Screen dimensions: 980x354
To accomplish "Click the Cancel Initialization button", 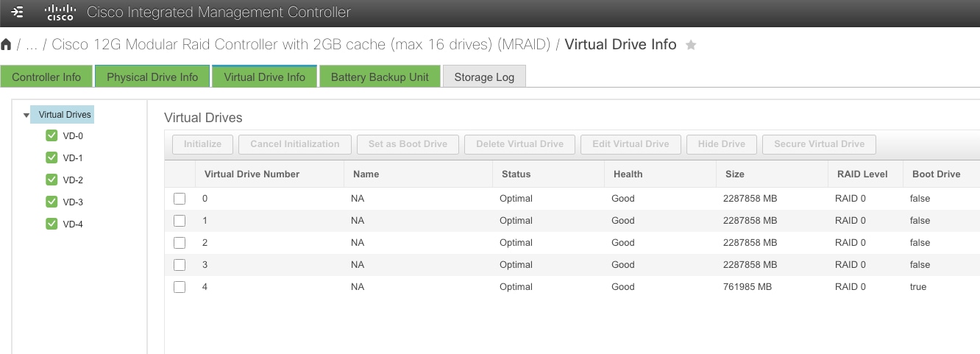I will pyautogui.click(x=295, y=144).
